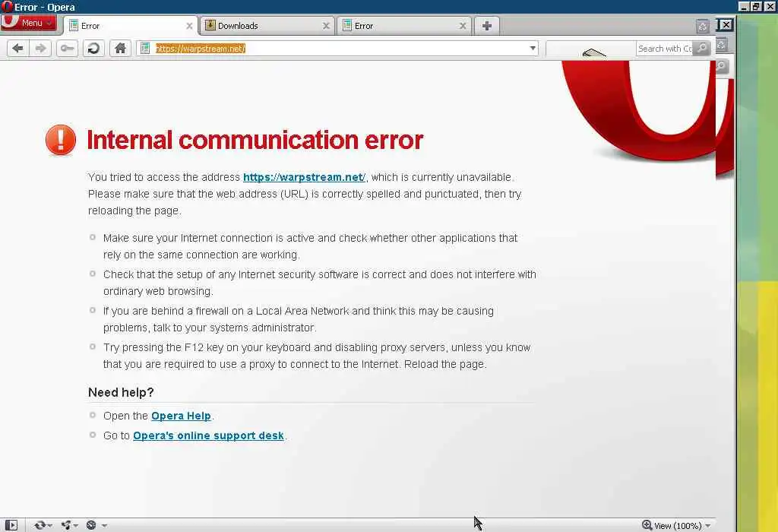This screenshot has width=778, height=532.
Task: Switch to the first Error tab
Action: (x=131, y=26)
